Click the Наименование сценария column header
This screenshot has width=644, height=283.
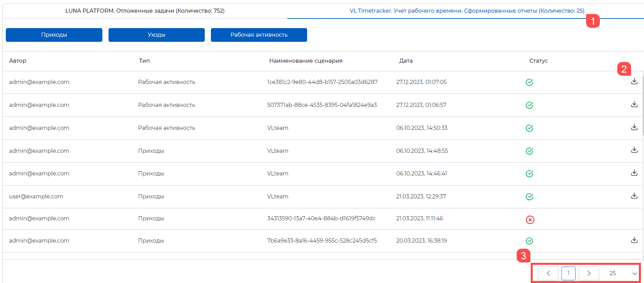point(306,61)
